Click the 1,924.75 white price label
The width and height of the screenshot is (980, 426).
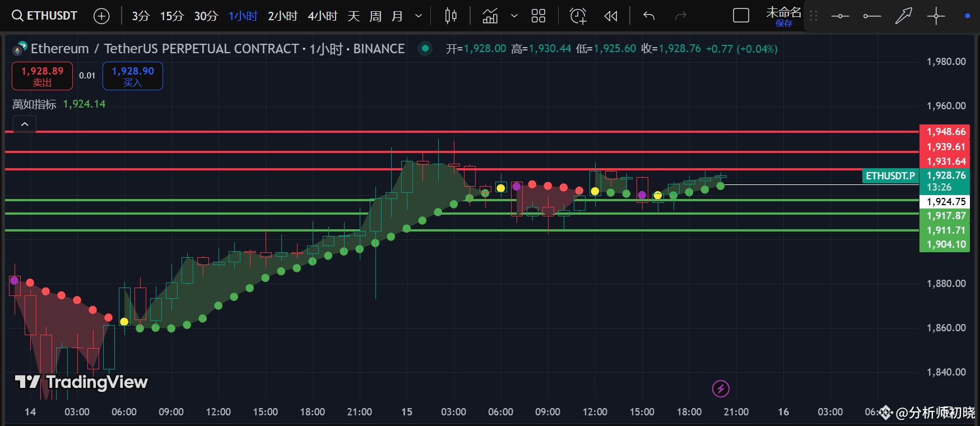pyautogui.click(x=945, y=202)
